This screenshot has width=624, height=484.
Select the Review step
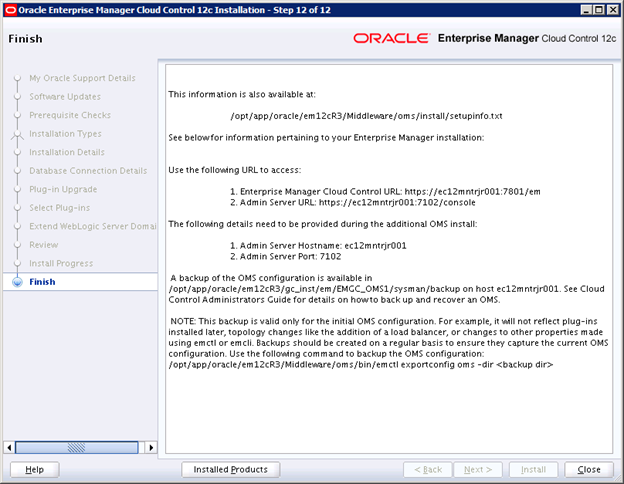click(43, 245)
